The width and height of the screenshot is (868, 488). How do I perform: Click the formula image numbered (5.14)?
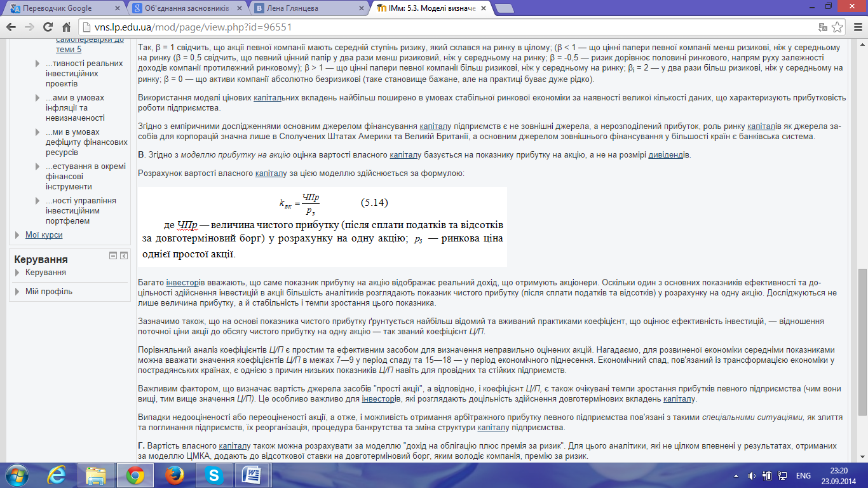(323, 227)
